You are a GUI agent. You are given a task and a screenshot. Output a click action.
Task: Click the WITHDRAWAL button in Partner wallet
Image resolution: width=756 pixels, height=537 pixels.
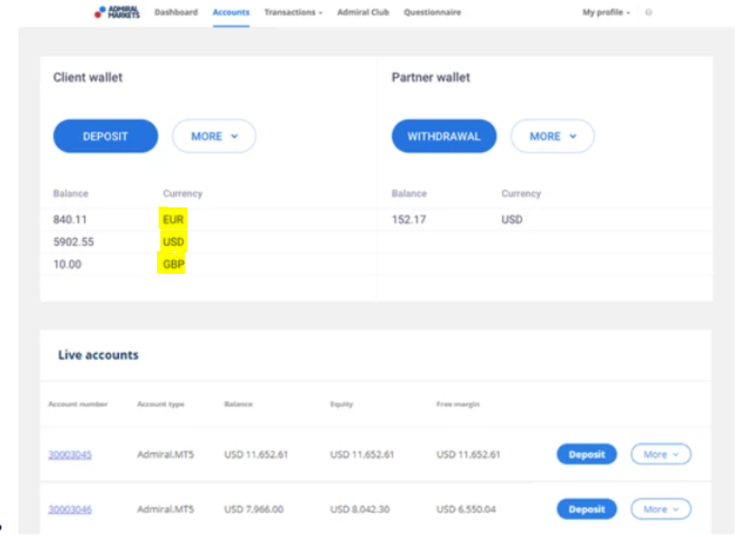click(444, 137)
